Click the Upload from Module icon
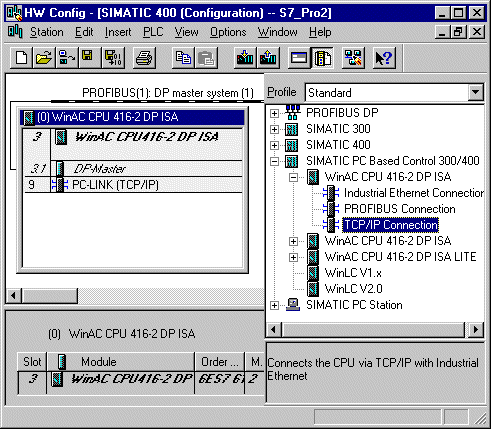 pyautogui.click(x=268, y=58)
